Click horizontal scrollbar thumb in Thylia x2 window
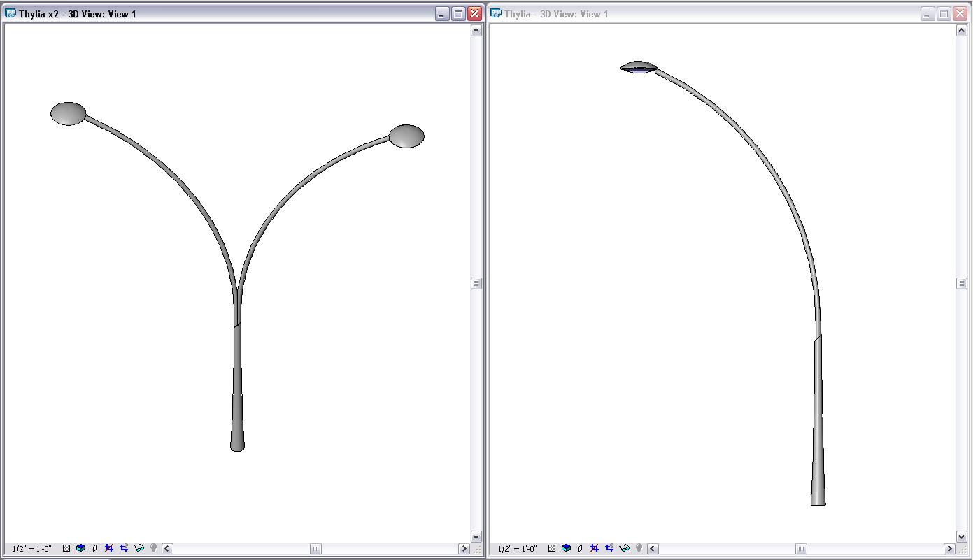Image resolution: width=973 pixels, height=560 pixels. coord(315,549)
